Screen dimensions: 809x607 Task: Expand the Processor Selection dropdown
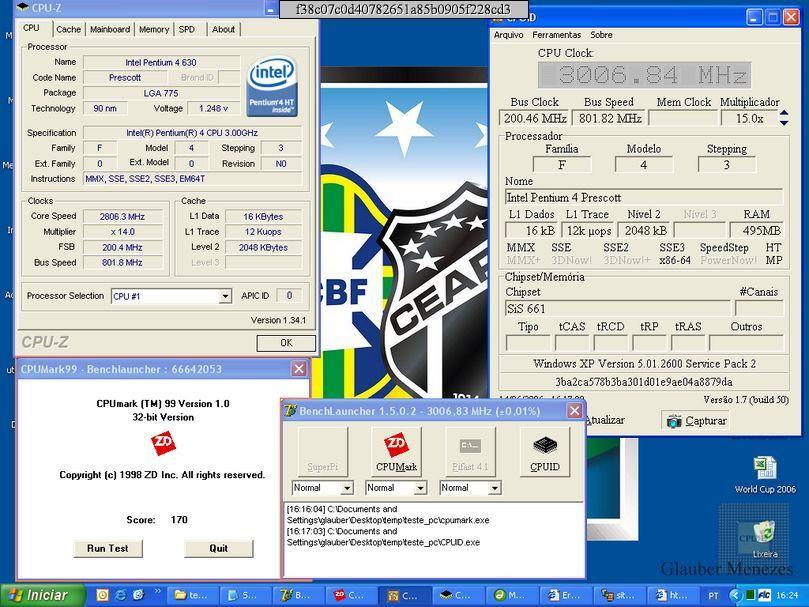(x=225, y=297)
